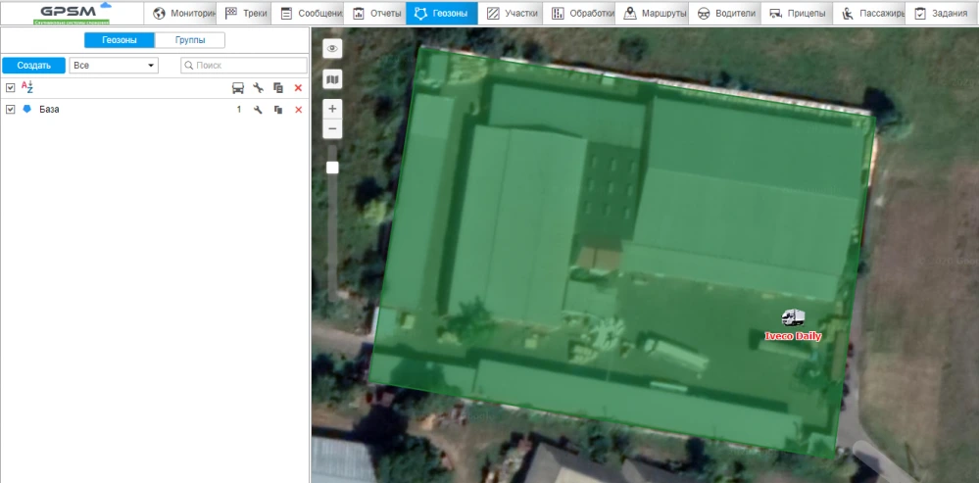Click the bus units header icon

pos(238,88)
